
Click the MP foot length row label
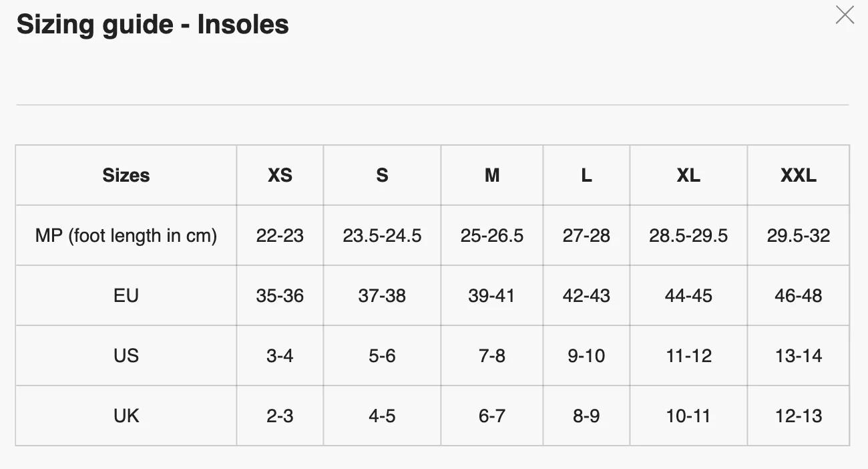pyautogui.click(x=126, y=235)
